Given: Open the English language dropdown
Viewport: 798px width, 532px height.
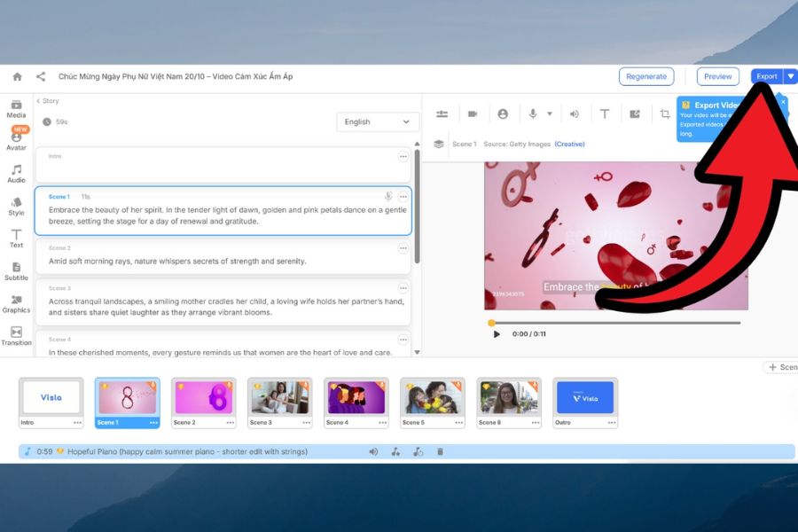Looking at the screenshot, I should [x=378, y=122].
